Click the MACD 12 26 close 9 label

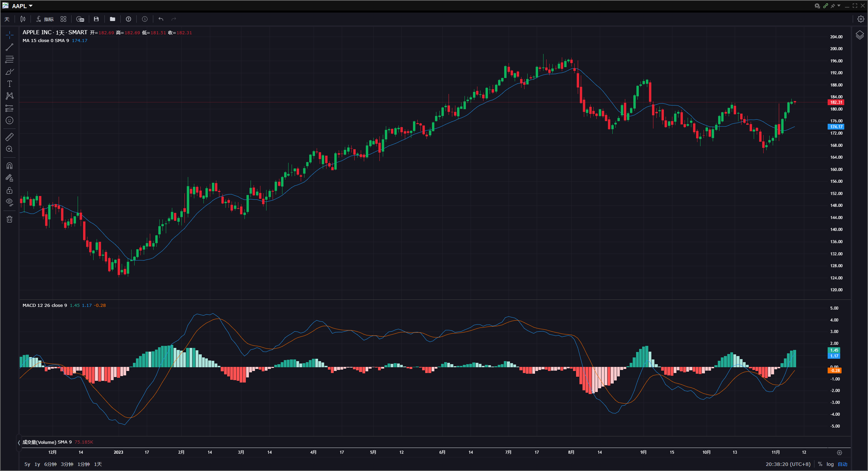(x=44, y=305)
